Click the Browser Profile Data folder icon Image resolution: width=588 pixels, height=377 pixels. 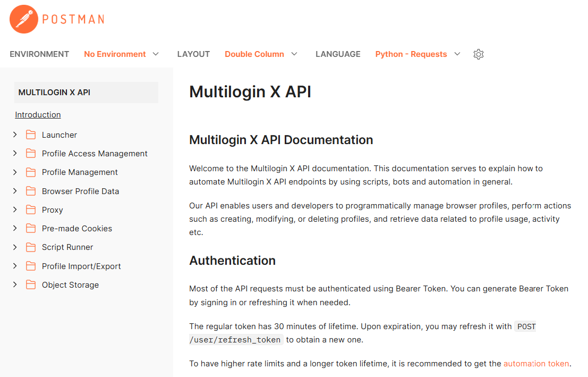31,190
